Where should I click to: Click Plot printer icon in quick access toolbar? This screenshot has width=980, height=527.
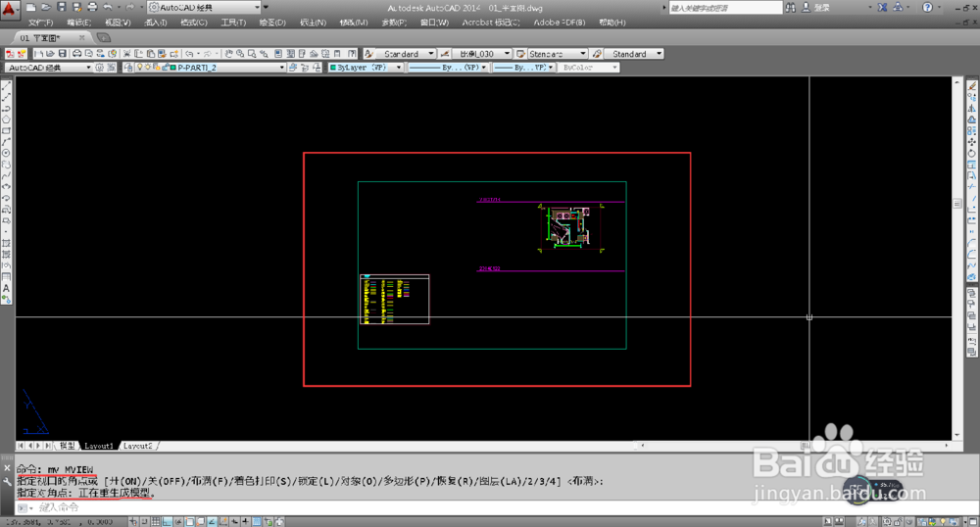pyautogui.click(x=92, y=7)
